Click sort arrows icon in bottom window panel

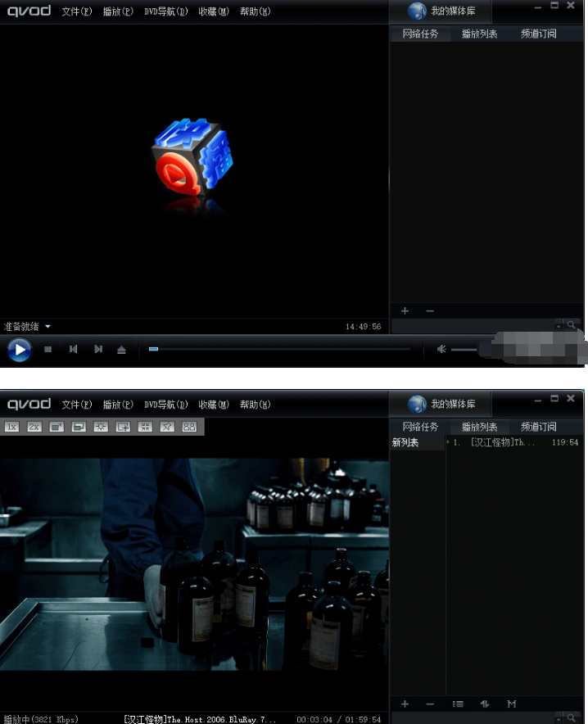click(x=485, y=704)
